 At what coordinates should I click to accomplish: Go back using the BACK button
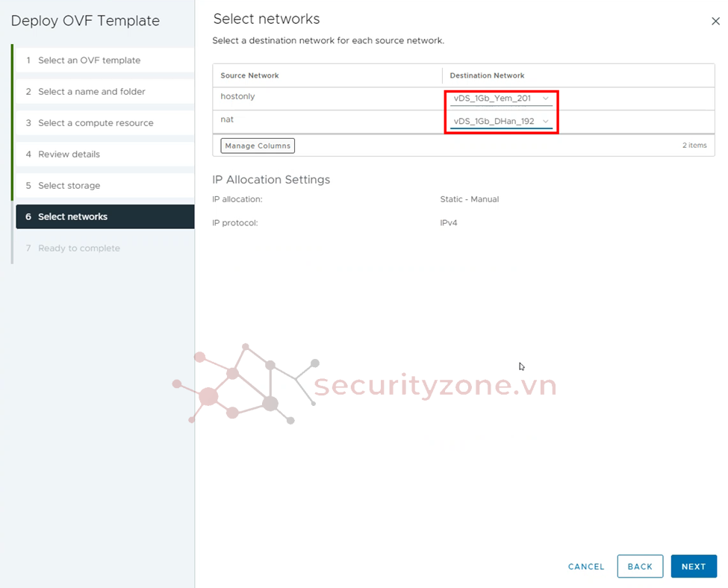click(x=640, y=566)
